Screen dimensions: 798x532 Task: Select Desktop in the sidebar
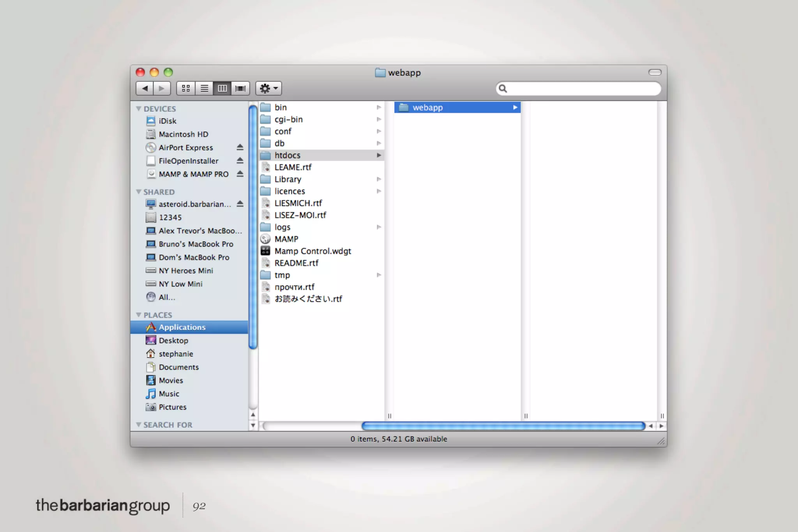pyautogui.click(x=173, y=340)
